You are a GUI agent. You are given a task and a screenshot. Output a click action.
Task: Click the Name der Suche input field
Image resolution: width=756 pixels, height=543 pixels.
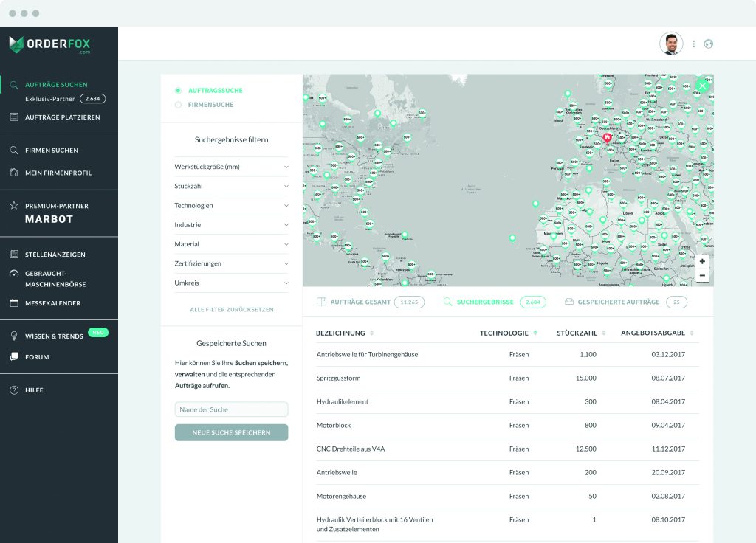pyautogui.click(x=231, y=409)
